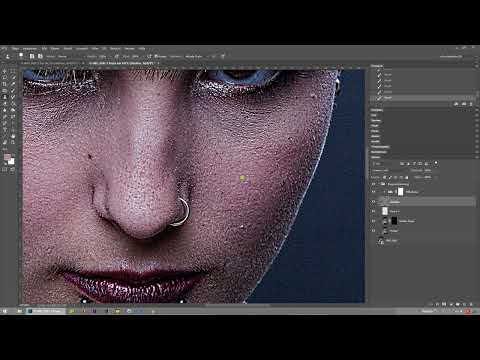Create a new layer icon
This screenshot has width=480, height=360.
(464, 304)
